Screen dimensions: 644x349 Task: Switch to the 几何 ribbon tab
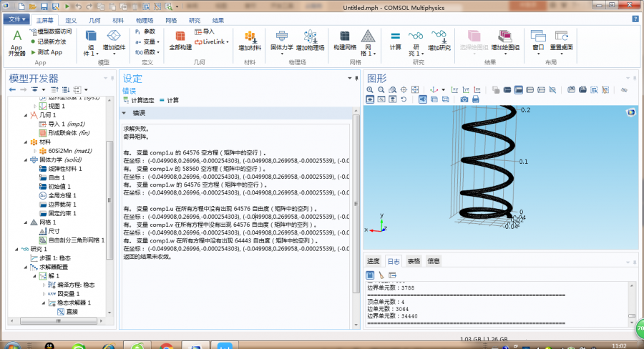(94, 20)
